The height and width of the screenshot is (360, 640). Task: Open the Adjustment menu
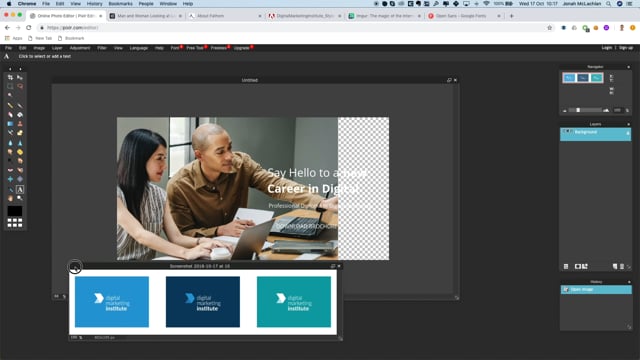coord(80,48)
